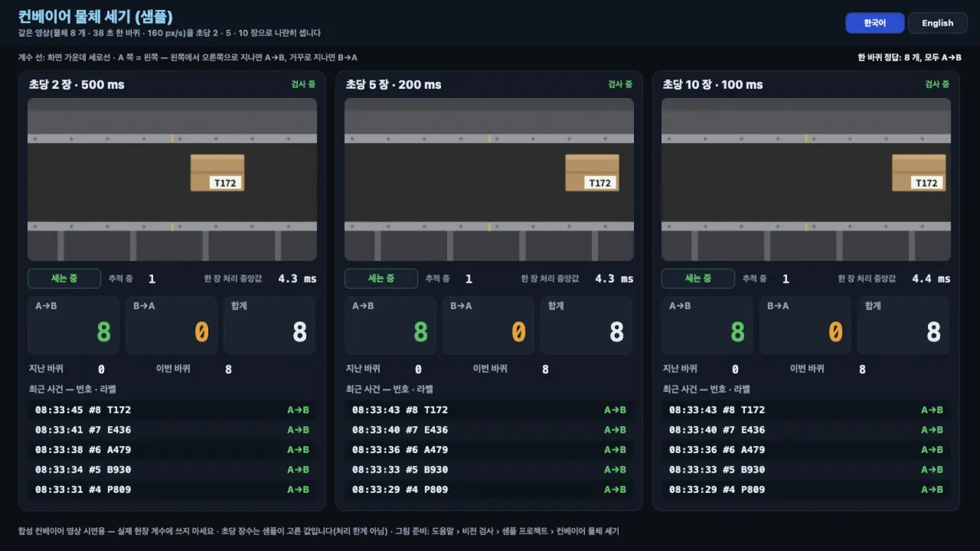Select the 08:33:34 #5 B930 event row

[x=172, y=470]
